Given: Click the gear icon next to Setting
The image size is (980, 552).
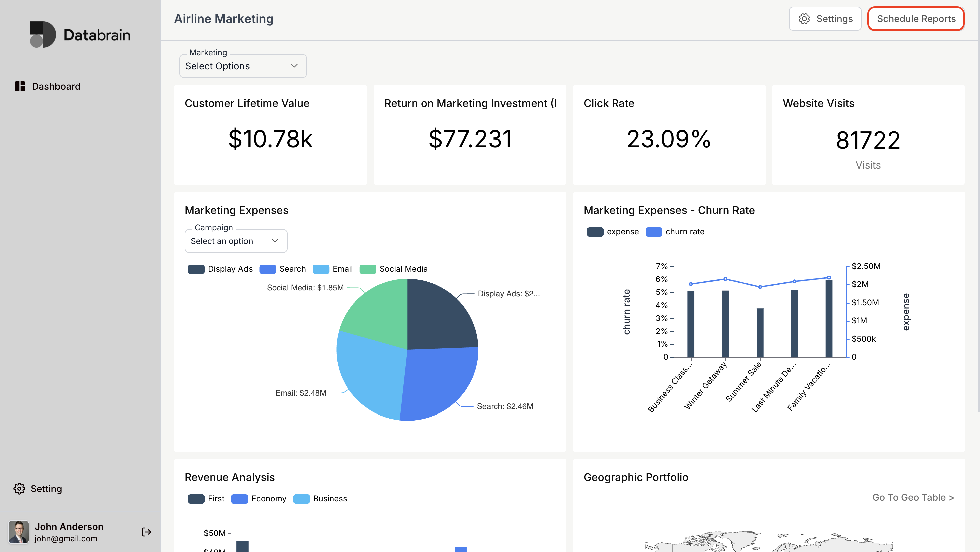Looking at the screenshot, I should click(19, 489).
